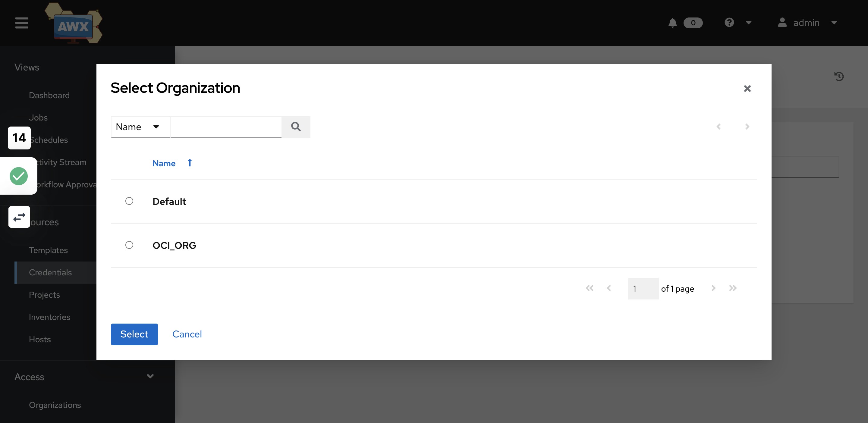Click the search magnifier button
The image size is (868, 423).
coord(296,127)
